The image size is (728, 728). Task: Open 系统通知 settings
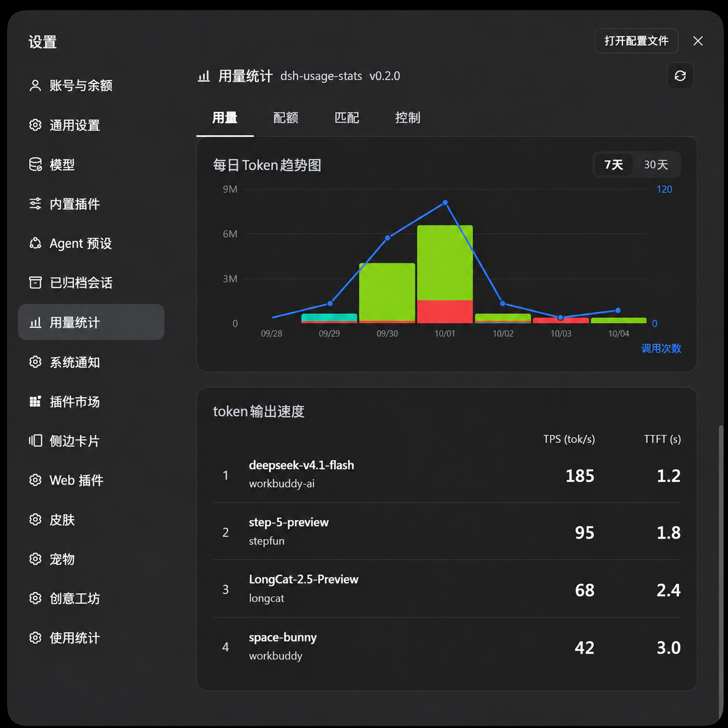click(91, 362)
